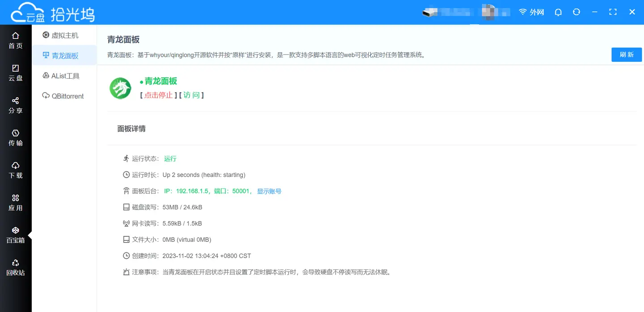Open the 云盘 cloud drive section
This screenshot has width=644, height=312.
[16, 73]
